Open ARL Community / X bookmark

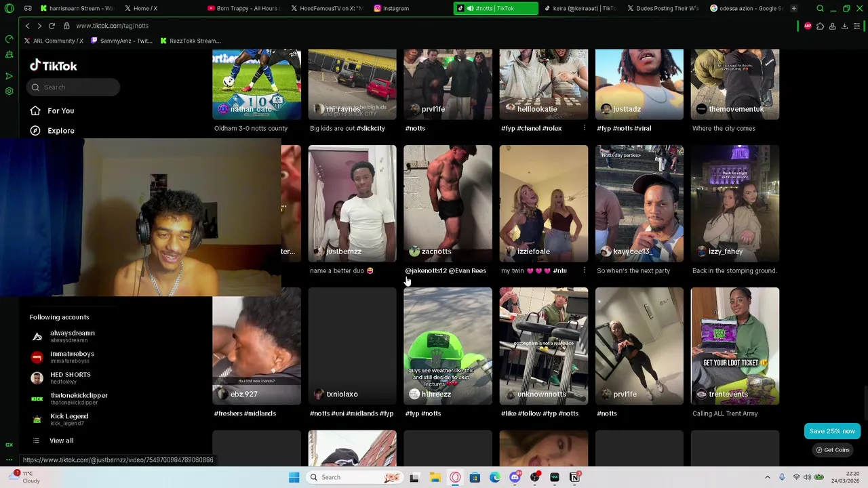[54, 41]
